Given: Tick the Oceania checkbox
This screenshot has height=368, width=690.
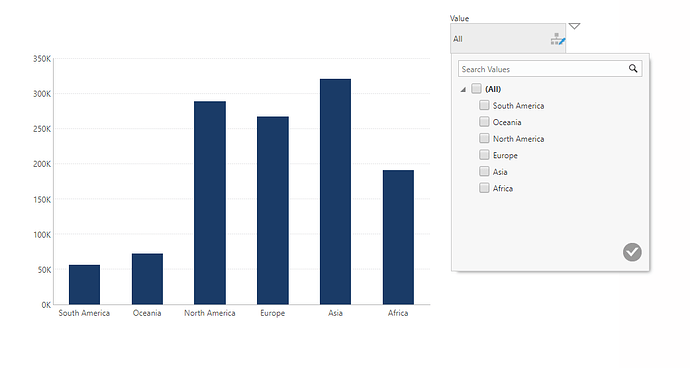Looking at the screenshot, I should point(484,121).
